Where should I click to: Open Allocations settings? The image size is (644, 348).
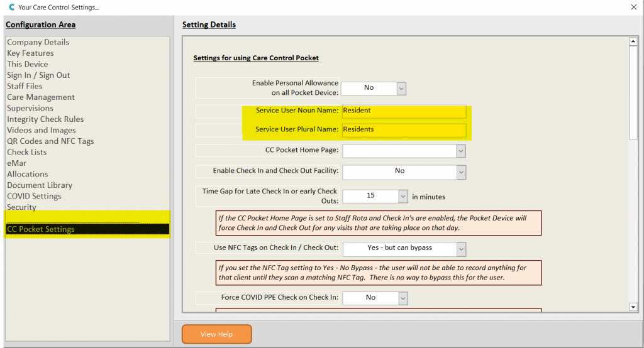pyautogui.click(x=27, y=175)
